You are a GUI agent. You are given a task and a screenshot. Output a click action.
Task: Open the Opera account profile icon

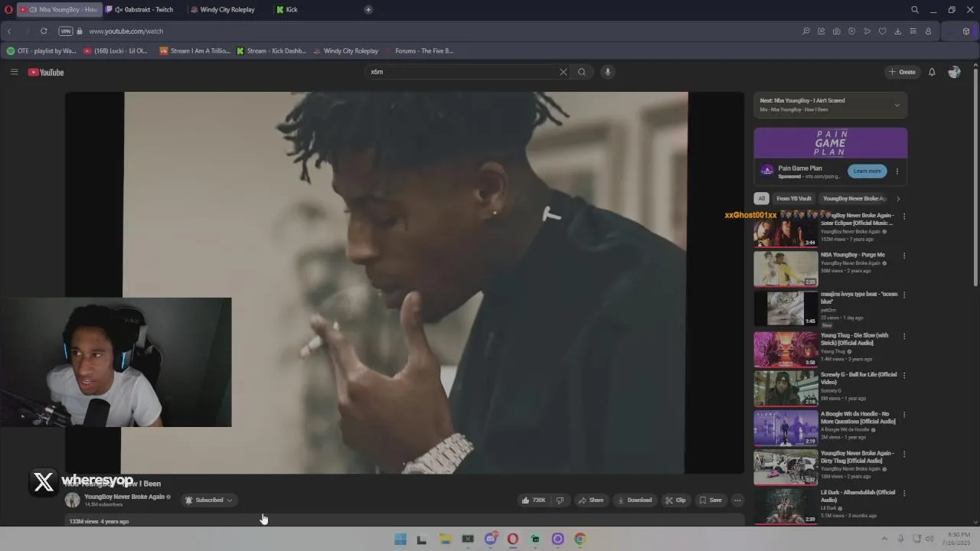pos(928,31)
